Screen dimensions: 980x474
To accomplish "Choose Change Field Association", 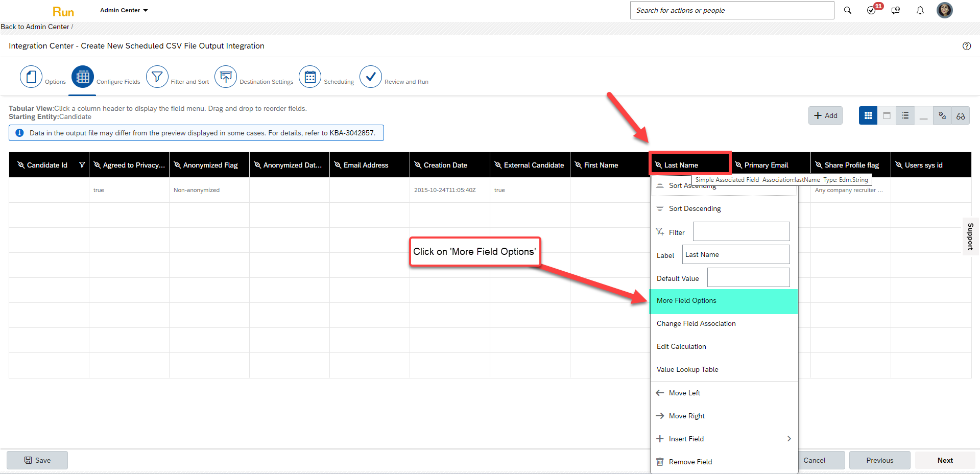I will coord(724,324).
